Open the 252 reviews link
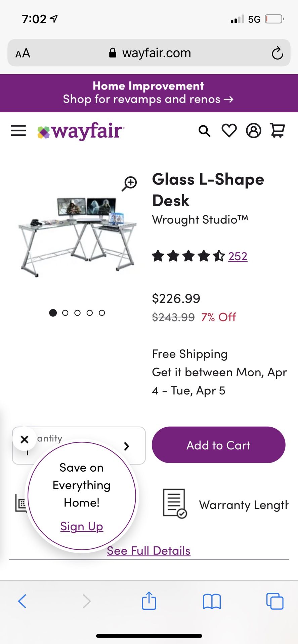298x644 pixels. pos(238,256)
